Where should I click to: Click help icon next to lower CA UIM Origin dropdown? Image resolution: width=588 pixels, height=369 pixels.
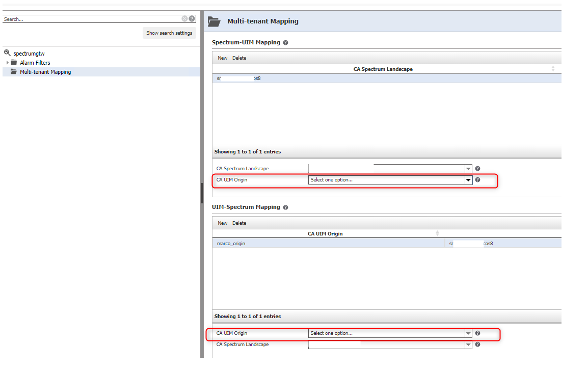tap(477, 333)
